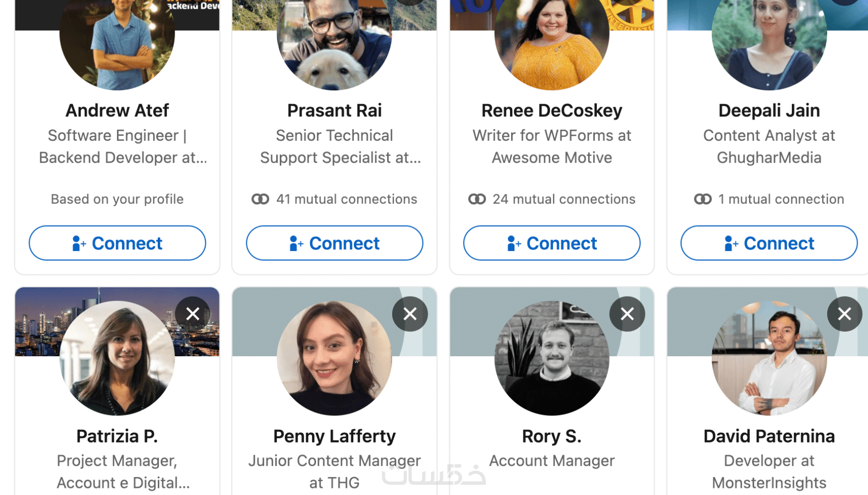Click Patrizia P.'s profile photo
This screenshot has width=868, height=495.
tap(117, 358)
